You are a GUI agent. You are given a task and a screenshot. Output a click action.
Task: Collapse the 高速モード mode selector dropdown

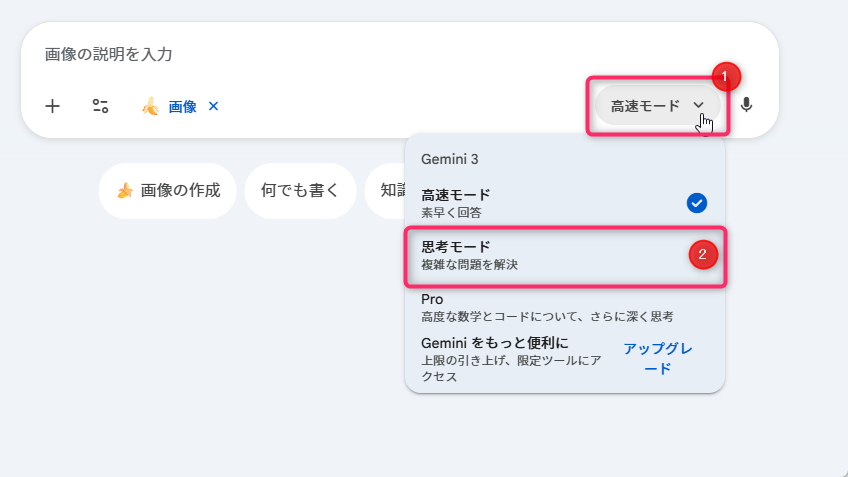click(x=645, y=105)
